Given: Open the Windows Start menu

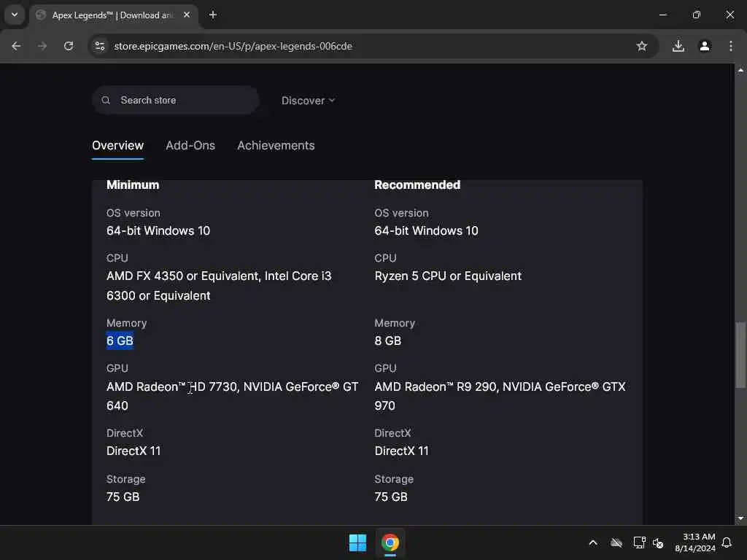Looking at the screenshot, I should pos(357,542).
